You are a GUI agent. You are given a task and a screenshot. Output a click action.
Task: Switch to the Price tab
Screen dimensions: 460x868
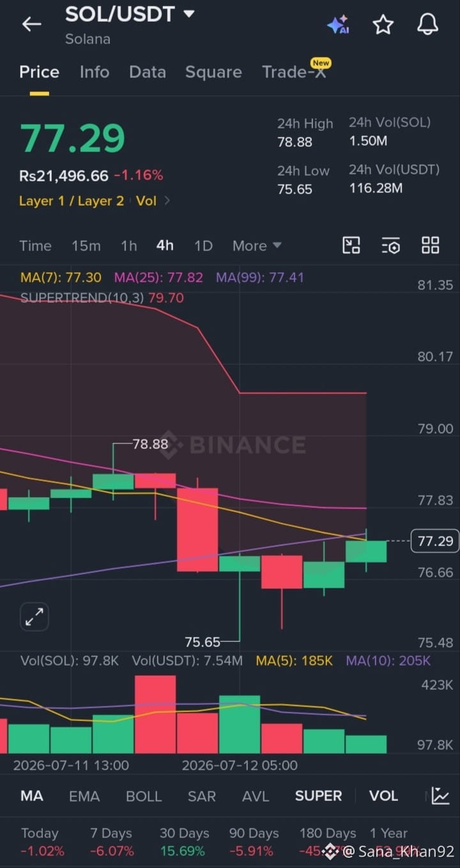pyautogui.click(x=39, y=72)
